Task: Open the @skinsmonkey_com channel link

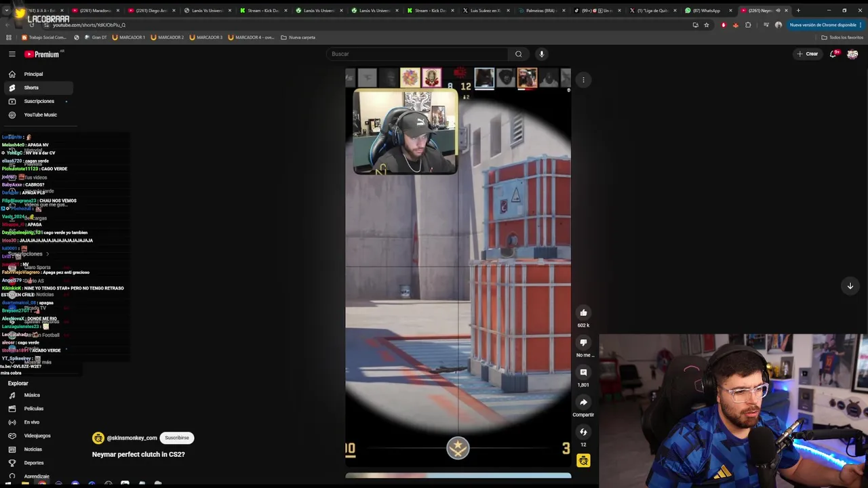Action: tap(132, 438)
